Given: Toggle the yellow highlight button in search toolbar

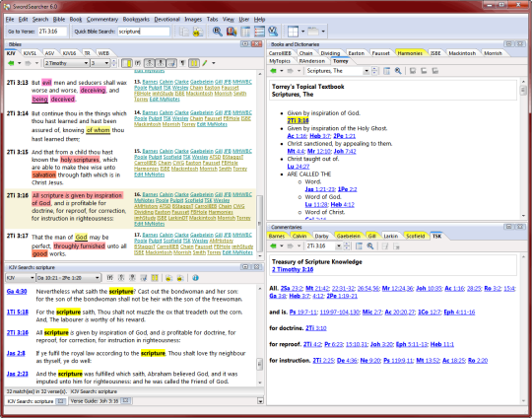Looking at the screenshot, I should click(155, 278).
